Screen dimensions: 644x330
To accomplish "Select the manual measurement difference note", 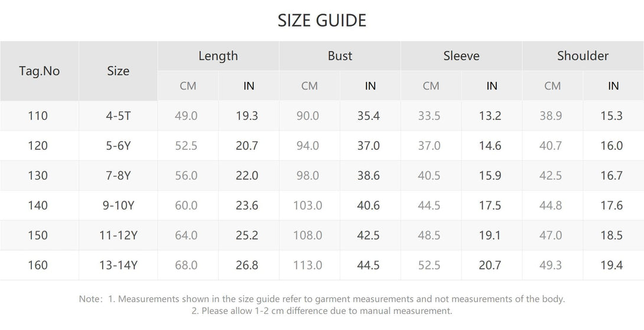I will pyautogui.click(x=322, y=311).
